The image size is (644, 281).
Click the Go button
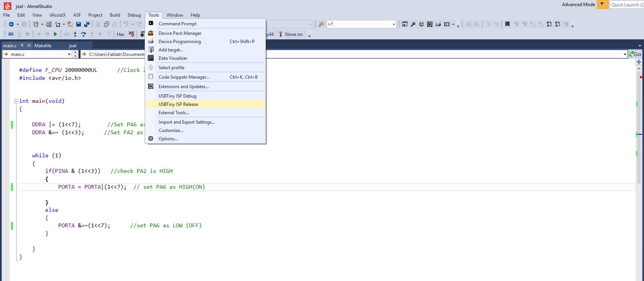coord(635,54)
